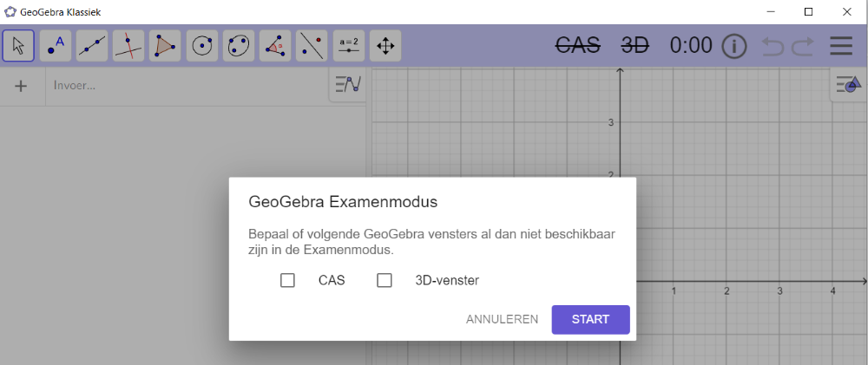This screenshot has height=365, width=868.
Task: Select the Angle tool
Action: tap(275, 45)
